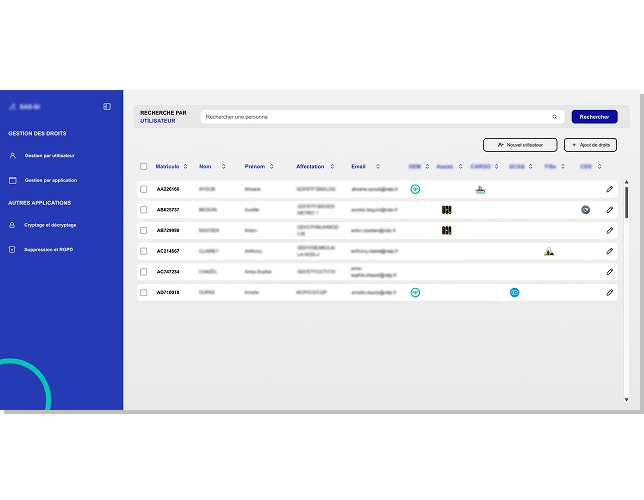
Task: Sort by the Affectation column arrows
Action: point(333,166)
